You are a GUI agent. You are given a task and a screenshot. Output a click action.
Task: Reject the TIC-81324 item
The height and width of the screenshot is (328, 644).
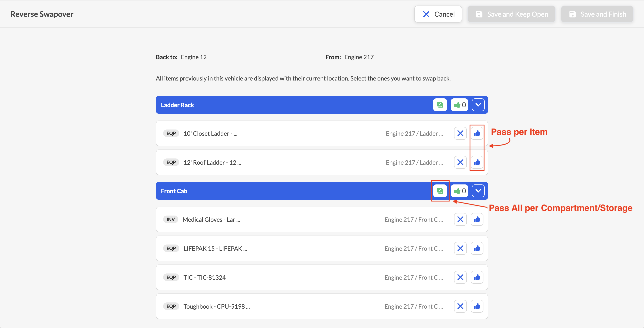pos(460,277)
